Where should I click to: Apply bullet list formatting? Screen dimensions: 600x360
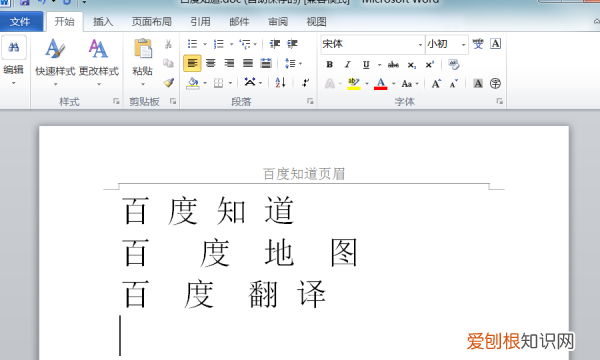point(192,44)
